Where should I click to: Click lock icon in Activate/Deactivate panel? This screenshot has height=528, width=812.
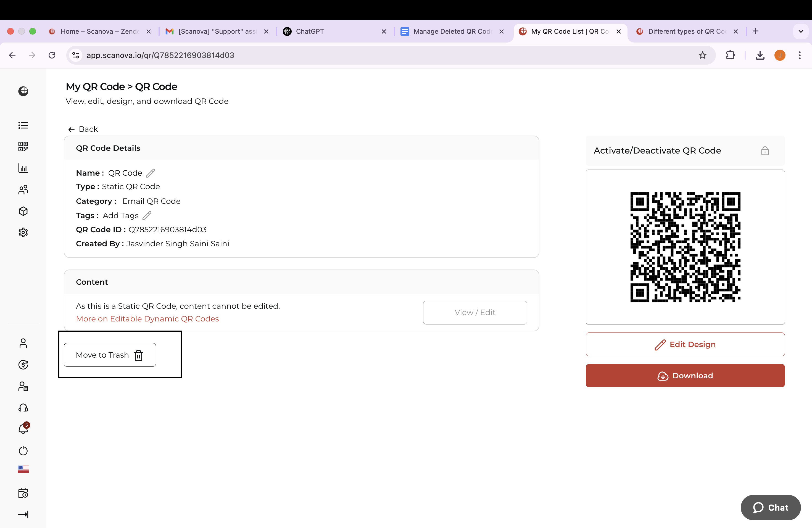(x=765, y=151)
